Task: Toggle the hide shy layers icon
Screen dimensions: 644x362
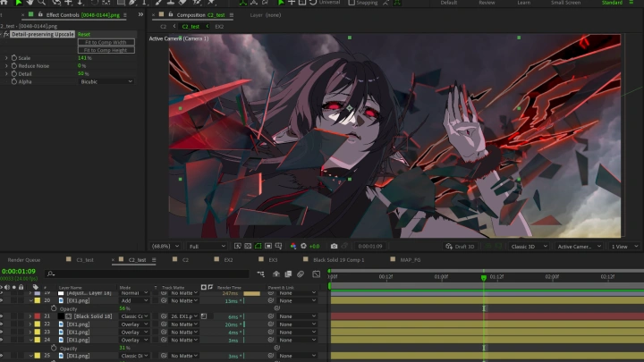Action: click(x=276, y=274)
